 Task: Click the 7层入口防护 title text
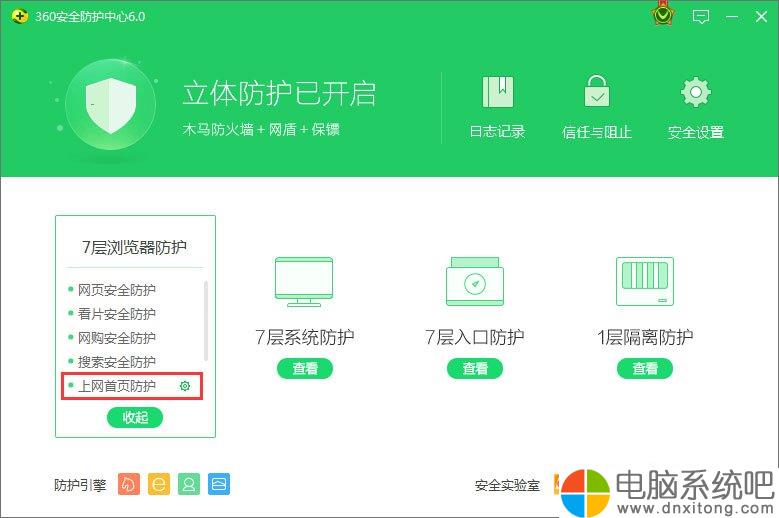pyautogui.click(x=474, y=337)
